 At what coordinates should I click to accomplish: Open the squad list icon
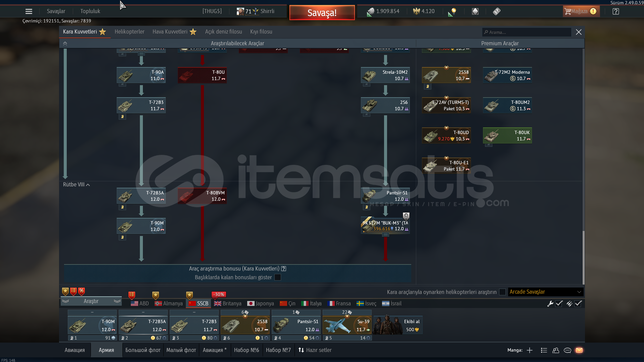click(544, 350)
